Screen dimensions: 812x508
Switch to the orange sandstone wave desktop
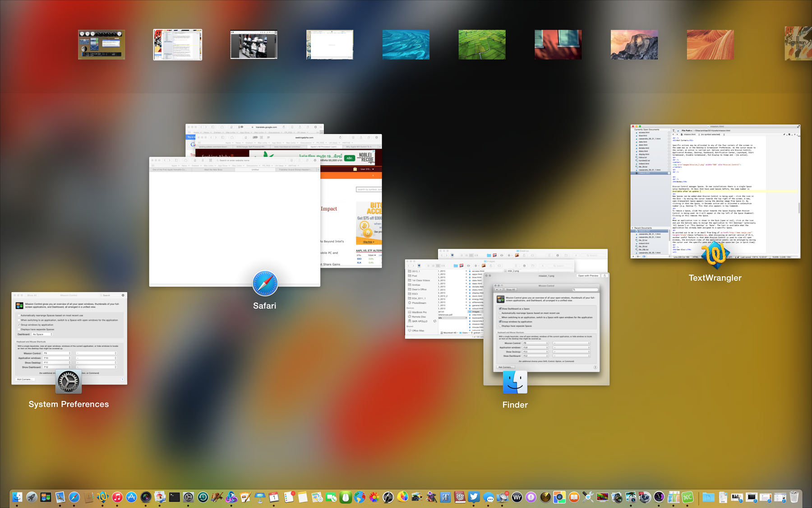pos(710,45)
